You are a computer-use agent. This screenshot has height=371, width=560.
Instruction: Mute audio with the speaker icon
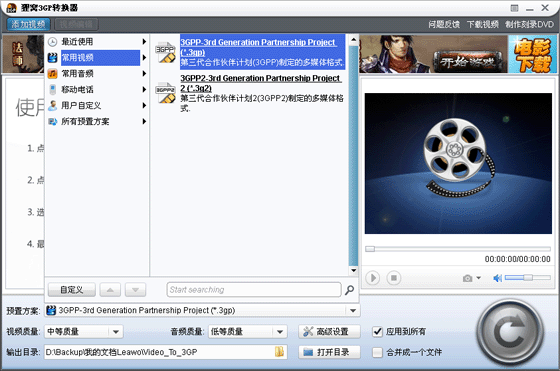497,278
